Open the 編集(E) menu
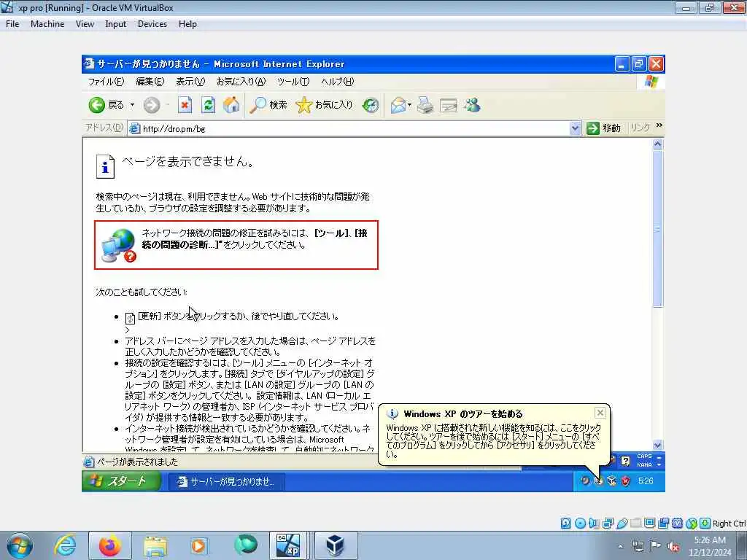The width and height of the screenshot is (747, 560). pos(150,82)
